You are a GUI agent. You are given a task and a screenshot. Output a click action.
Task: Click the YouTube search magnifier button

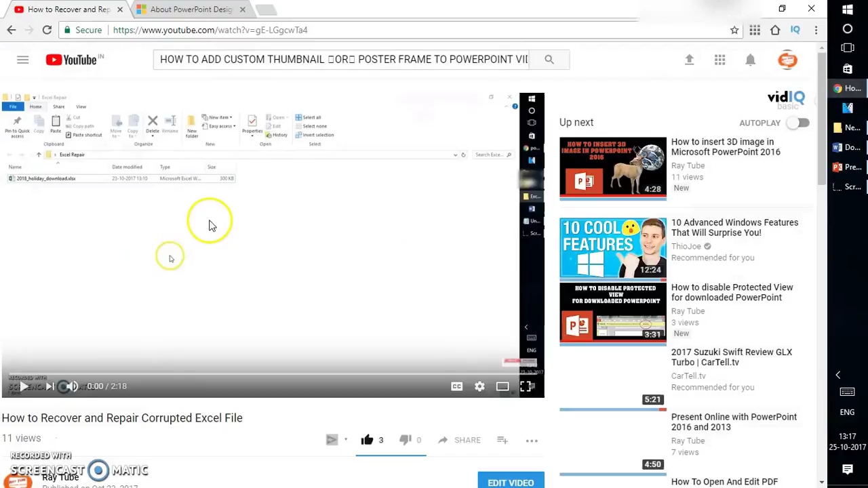click(549, 60)
